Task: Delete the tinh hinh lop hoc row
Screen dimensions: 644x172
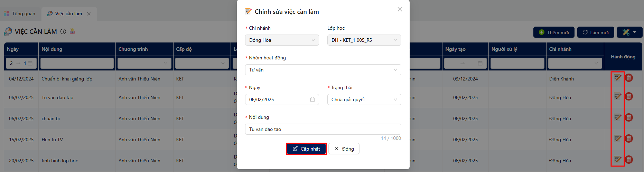Action: pos(629,160)
